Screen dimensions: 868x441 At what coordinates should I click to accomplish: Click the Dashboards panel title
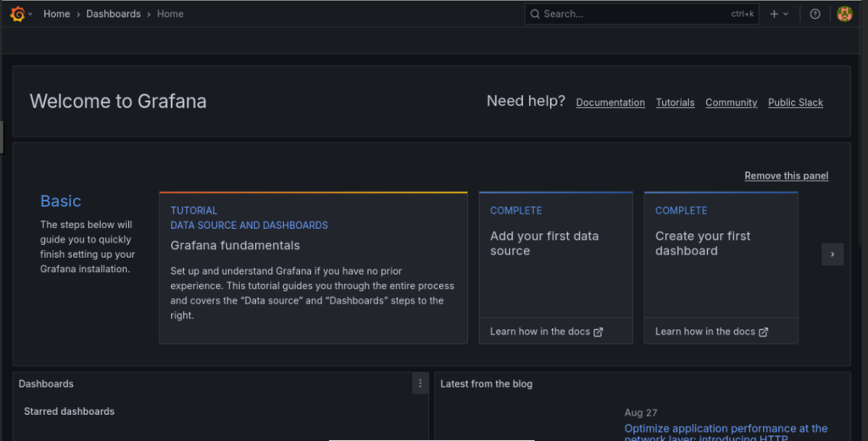click(46, 384)
